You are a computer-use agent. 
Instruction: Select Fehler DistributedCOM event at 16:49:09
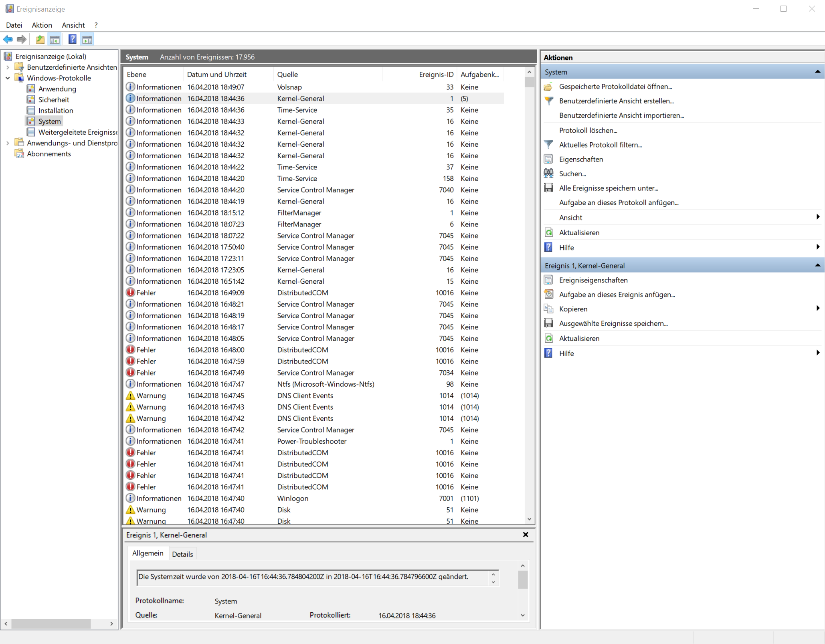(314, 293)
